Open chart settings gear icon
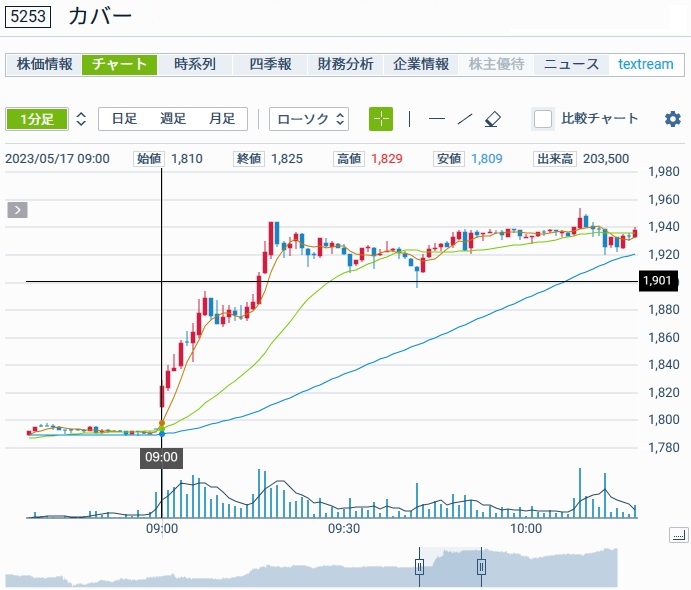The width and height of the screenshot is (691, 590). (672, 119)
